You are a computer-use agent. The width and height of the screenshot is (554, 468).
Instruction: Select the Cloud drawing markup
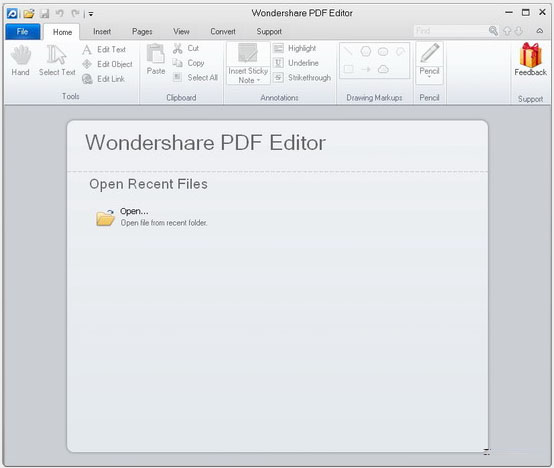pos(383,69)
